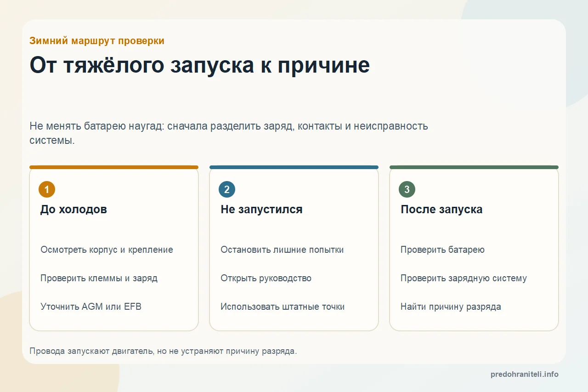Click the footnote 'Провода запускают двигатель…'

point(163,351)
